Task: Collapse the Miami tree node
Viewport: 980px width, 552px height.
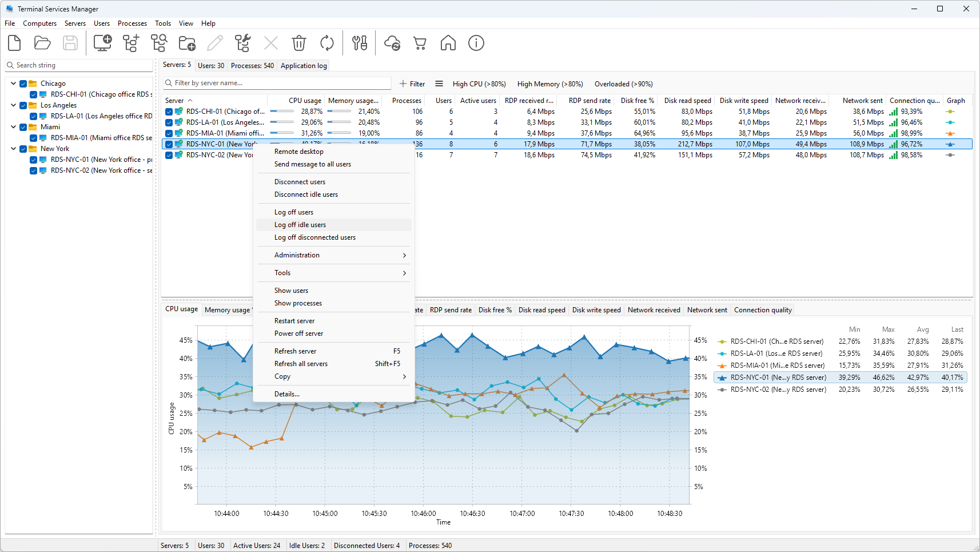Action: pyautogui.click(x=13, y=126)
